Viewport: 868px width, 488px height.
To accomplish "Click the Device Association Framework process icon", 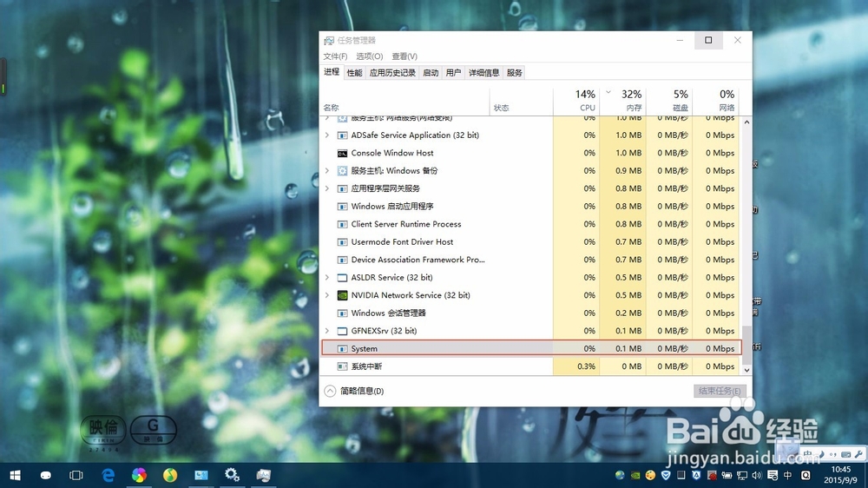I will (342, 260).
